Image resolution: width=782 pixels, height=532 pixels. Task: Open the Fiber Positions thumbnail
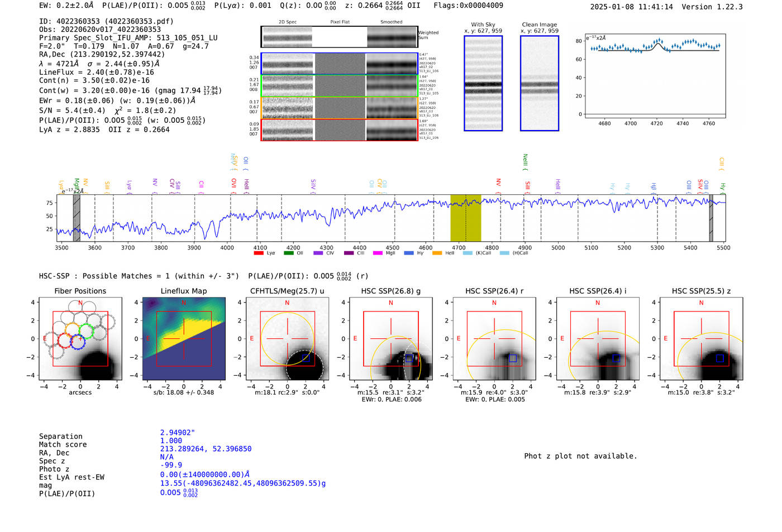coord(80,339)
